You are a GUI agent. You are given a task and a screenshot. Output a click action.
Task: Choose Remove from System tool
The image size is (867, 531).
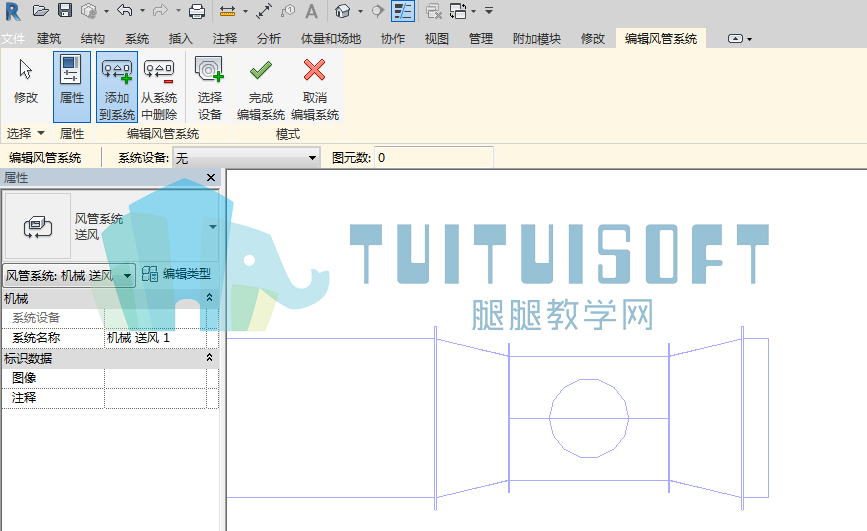coord(159,86)
